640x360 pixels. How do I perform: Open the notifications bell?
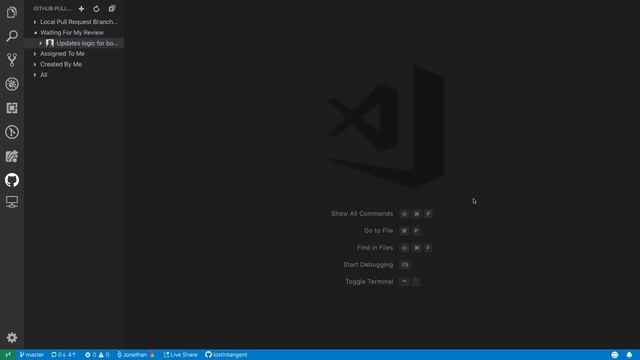[629, 355]
